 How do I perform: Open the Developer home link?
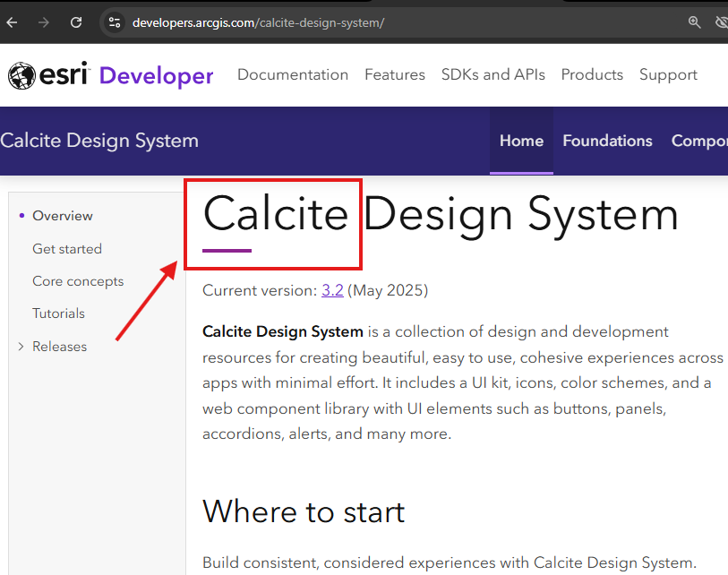coord(156,76)
